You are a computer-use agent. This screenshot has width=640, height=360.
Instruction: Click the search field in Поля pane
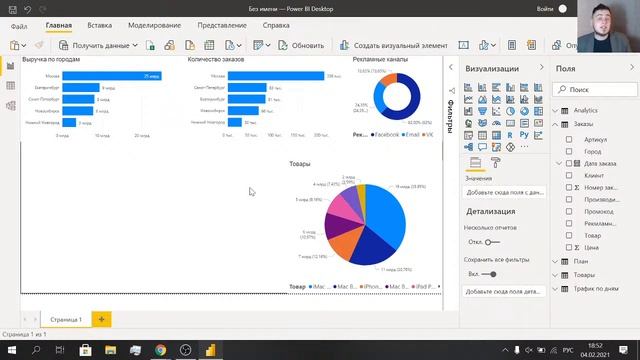(x=595, y=89)
